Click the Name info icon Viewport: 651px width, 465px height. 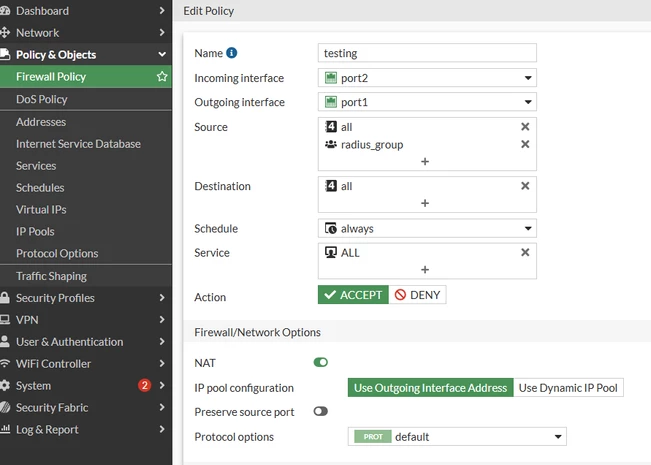click(x=231, y=53)
